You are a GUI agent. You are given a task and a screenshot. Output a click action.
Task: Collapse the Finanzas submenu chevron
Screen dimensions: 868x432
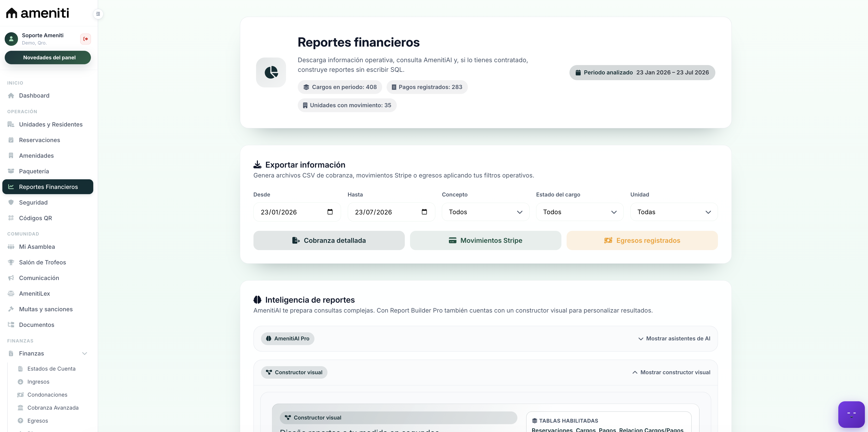85,354
